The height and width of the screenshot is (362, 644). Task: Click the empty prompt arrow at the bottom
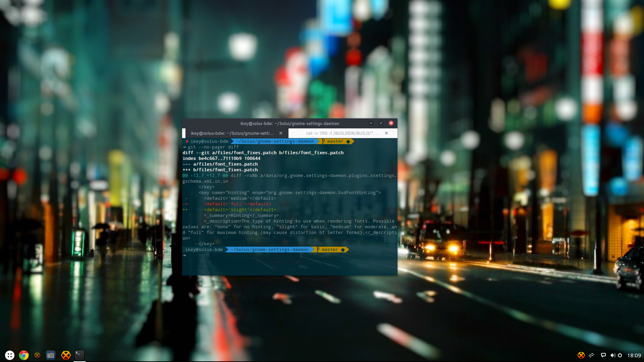(x=184, y=255)
